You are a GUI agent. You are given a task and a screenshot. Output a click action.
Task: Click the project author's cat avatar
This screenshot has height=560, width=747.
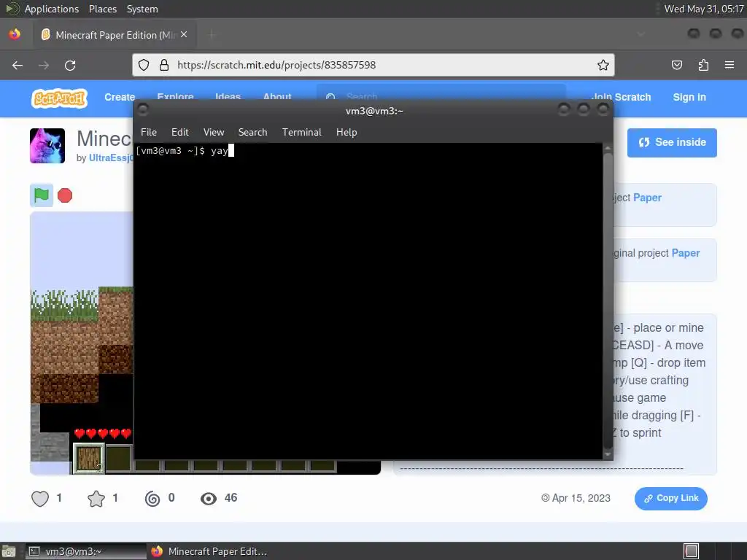coord(47,146)
